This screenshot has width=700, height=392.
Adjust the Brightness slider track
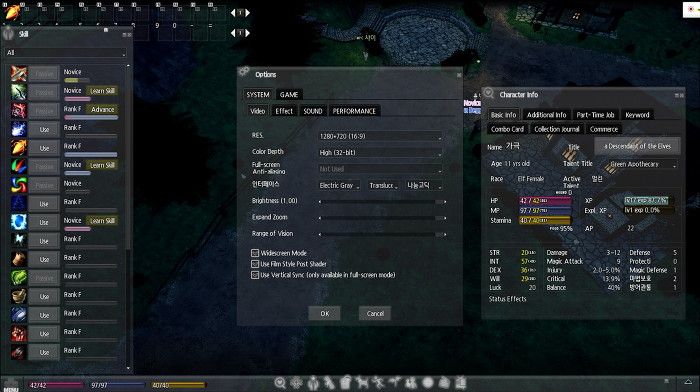[383, 202]
